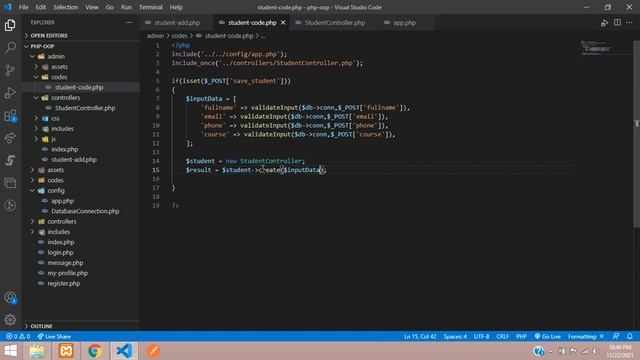The image size is (640, 360).
Task: Open the Windows Start menu
Action: tap(11, 351)
